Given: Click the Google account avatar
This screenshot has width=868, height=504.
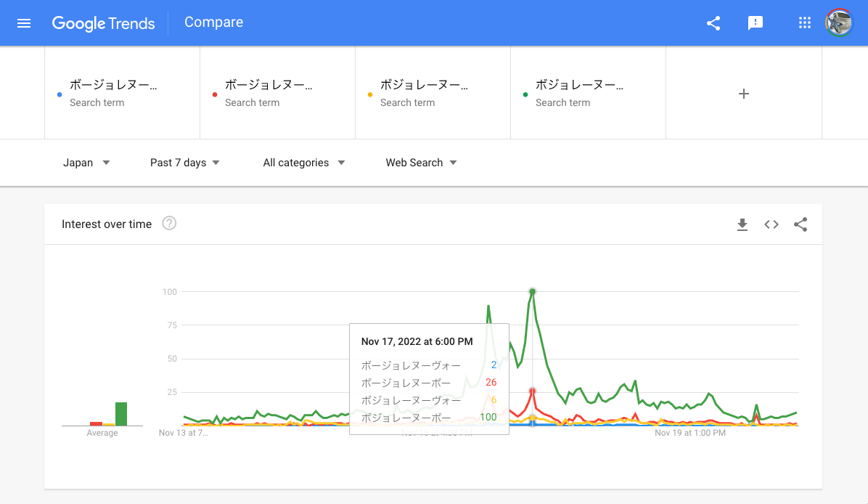Looking at the screenshot, I should [x=839, y=23].
